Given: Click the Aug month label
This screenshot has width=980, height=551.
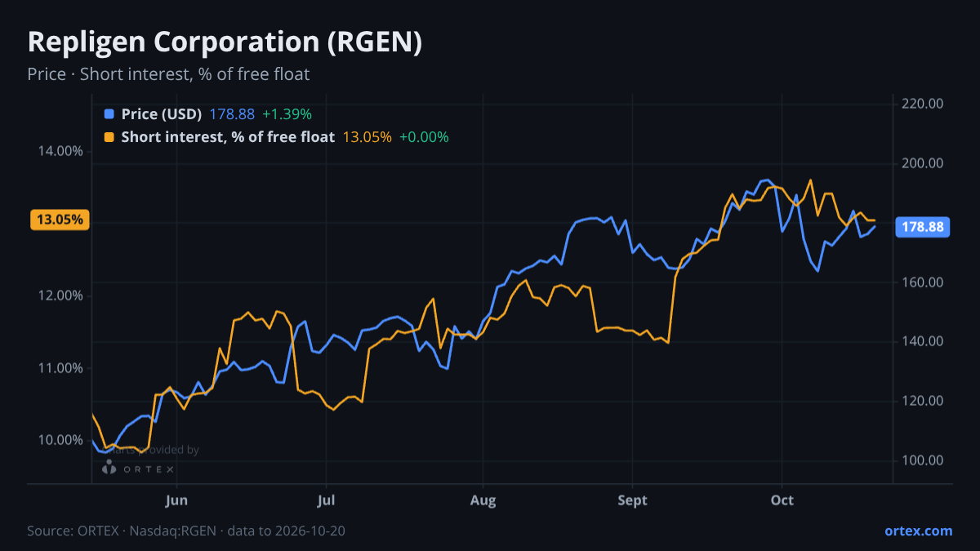Looking at the screenshot, I should [x=483, y=500].
